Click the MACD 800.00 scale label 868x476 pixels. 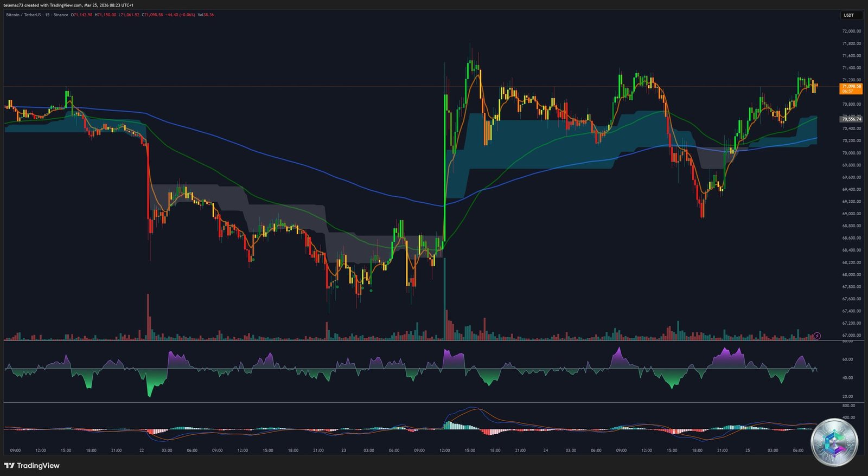[849, 406]
